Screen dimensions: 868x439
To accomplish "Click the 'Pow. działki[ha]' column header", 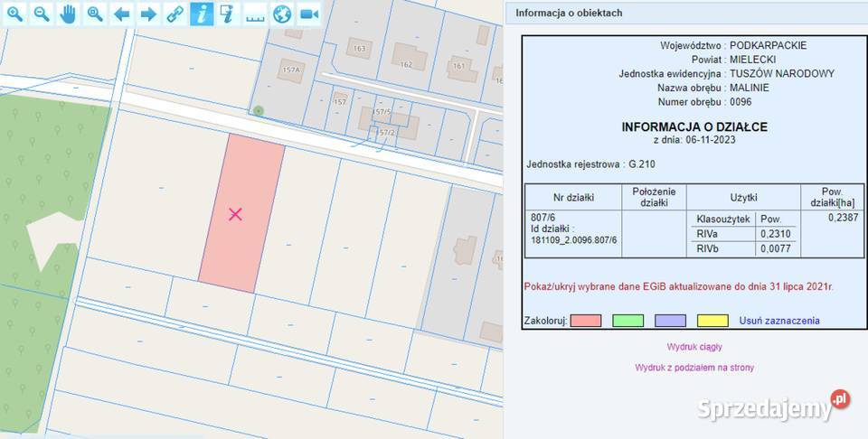I will [x=832, y=198].
